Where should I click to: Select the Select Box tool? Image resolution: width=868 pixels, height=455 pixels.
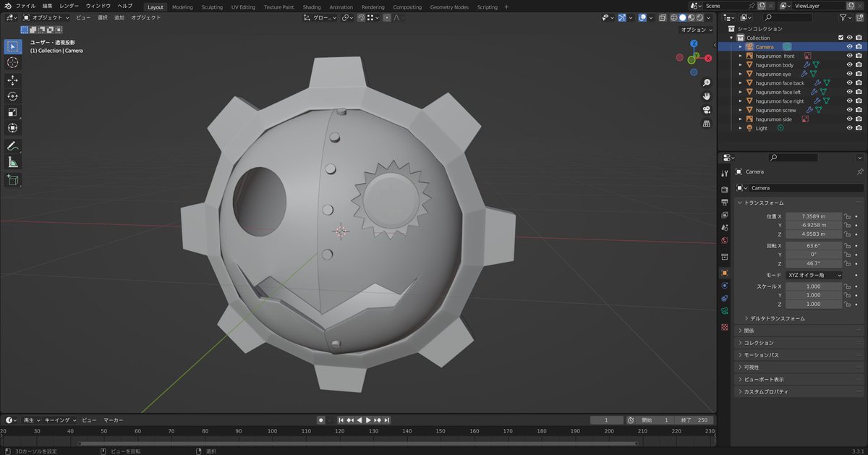(x=13, y=47)
